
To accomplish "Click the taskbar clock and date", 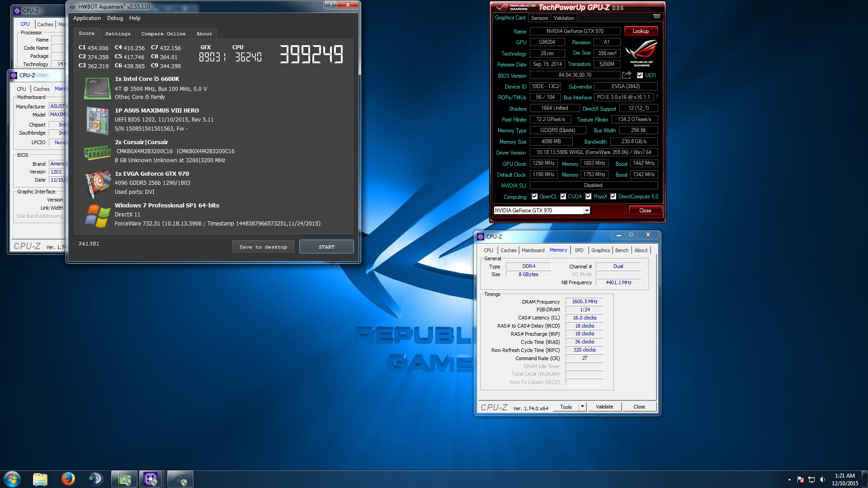I will (844, 479).
